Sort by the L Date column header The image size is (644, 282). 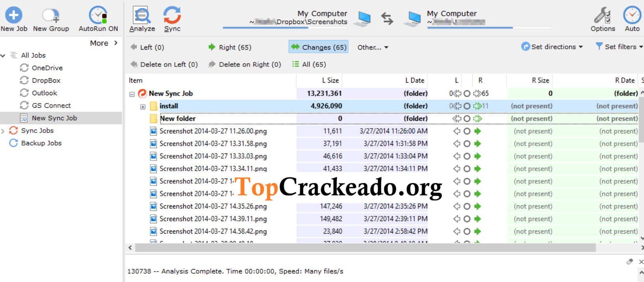coord(415,80)
